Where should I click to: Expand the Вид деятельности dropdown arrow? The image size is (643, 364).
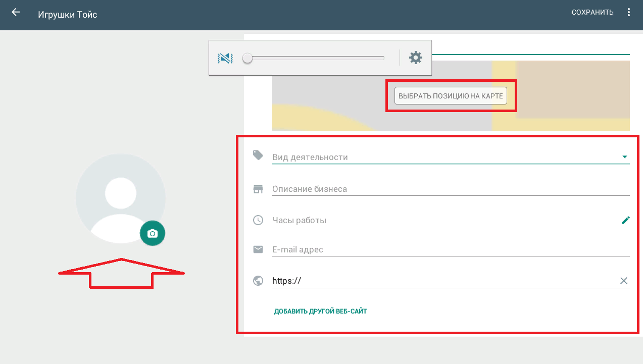[625, 157]
